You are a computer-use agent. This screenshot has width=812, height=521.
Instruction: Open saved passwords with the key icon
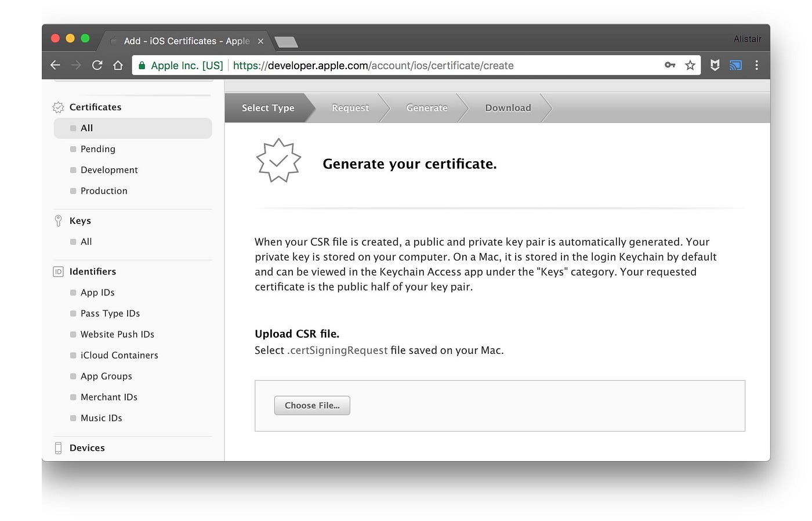(x=669, y=65)
